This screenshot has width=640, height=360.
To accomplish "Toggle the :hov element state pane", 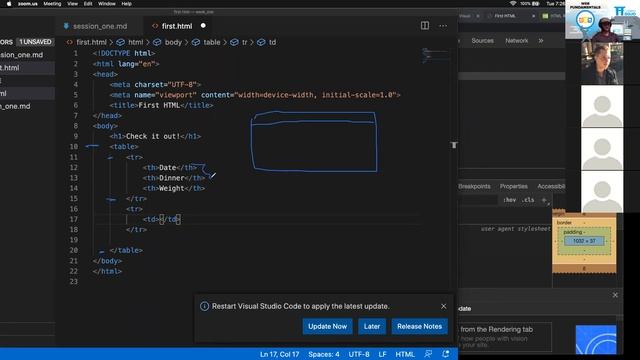I will pos(509,200).
